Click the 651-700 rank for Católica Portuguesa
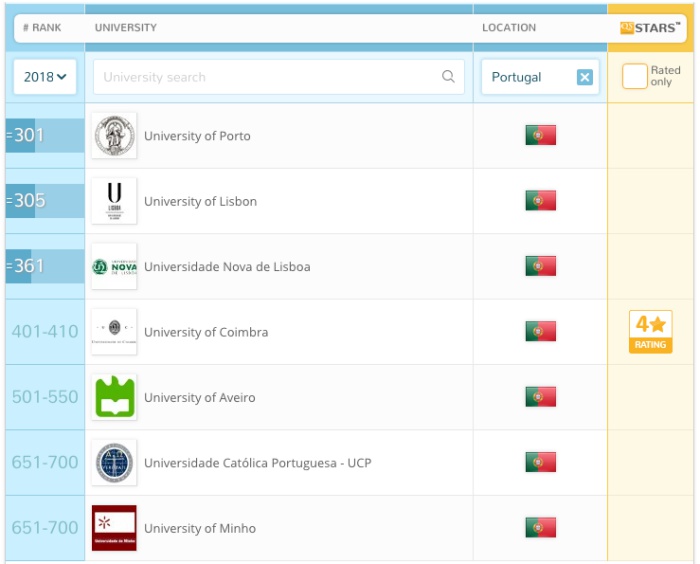 (x=45, y=462)
